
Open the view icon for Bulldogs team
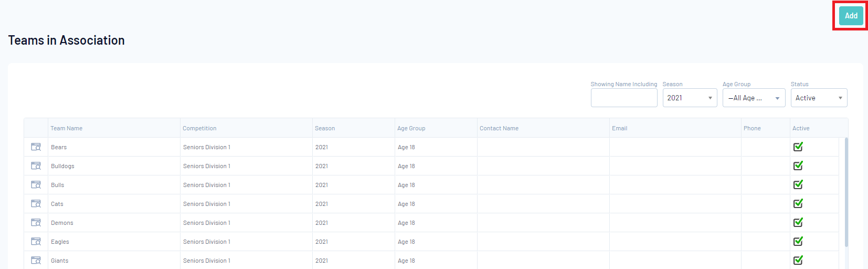[36, 166]
